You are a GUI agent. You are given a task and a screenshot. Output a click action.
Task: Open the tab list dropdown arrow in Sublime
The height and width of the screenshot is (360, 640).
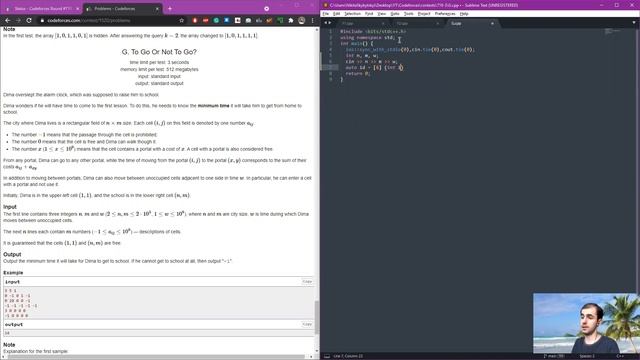(634, 23)
